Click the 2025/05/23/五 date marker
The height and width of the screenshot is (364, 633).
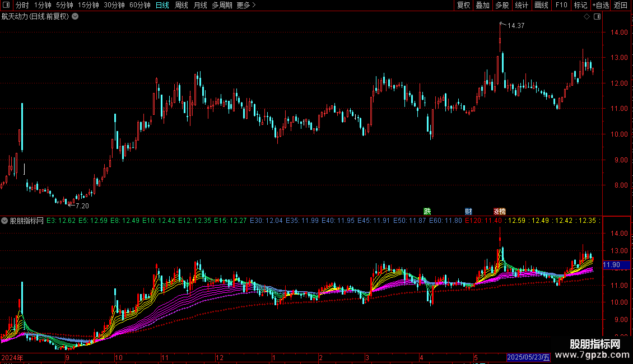pyautogui.click(x=528, y=357)
